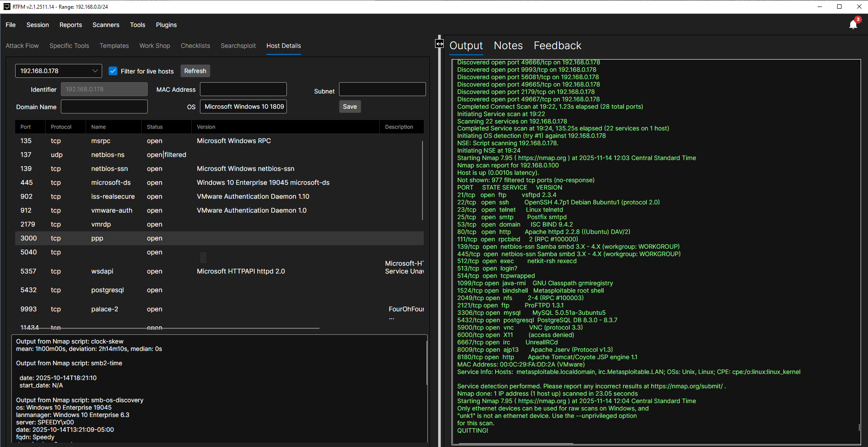This screenshot has width=868, height=447.
Task: Toggle the Filter for live hosts checkbox
Action: coord(113,71)
